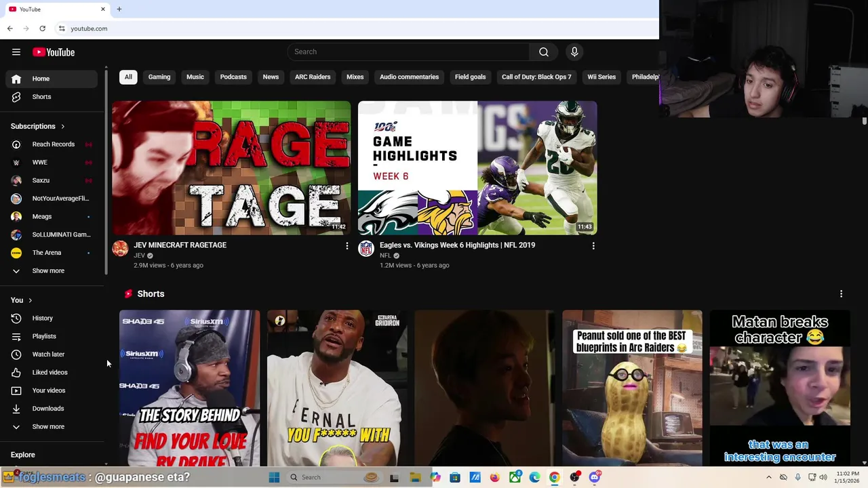
Task: Open the Peanut Arc Raiders blueprint short
Action: [x=632, y=388]
